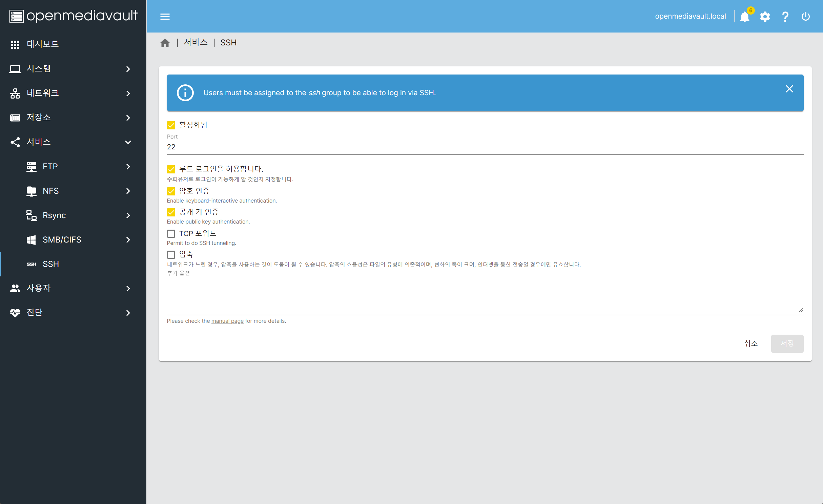Click the 네트워크 icon
The image size is (823, 504).
(15, 93)
